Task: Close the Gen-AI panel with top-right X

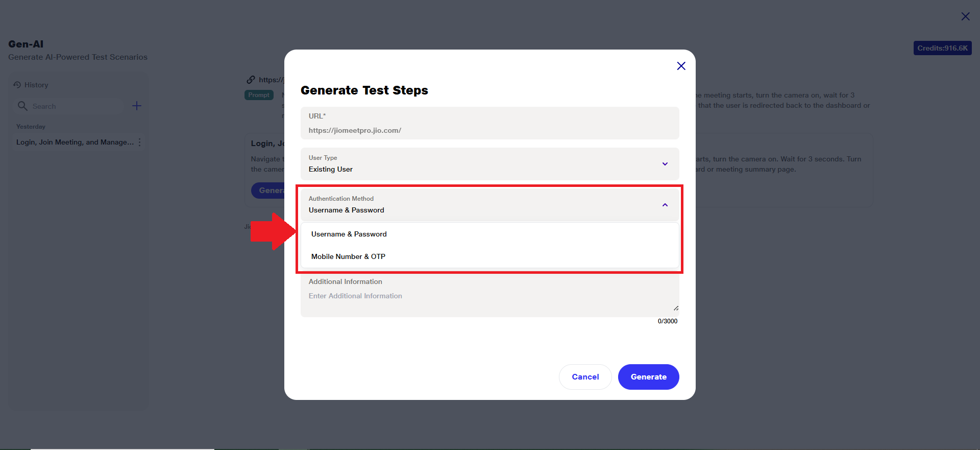Action: click(965, 16)
